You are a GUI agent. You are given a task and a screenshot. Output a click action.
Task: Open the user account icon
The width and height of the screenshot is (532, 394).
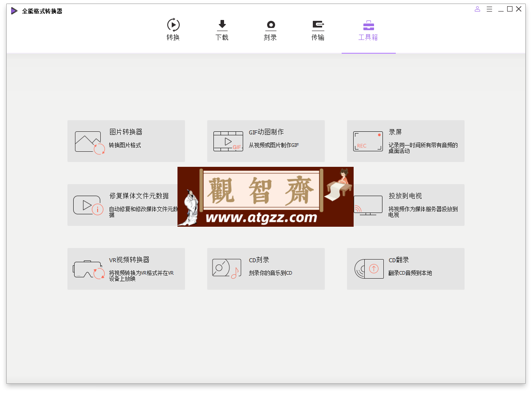(477, 9)
